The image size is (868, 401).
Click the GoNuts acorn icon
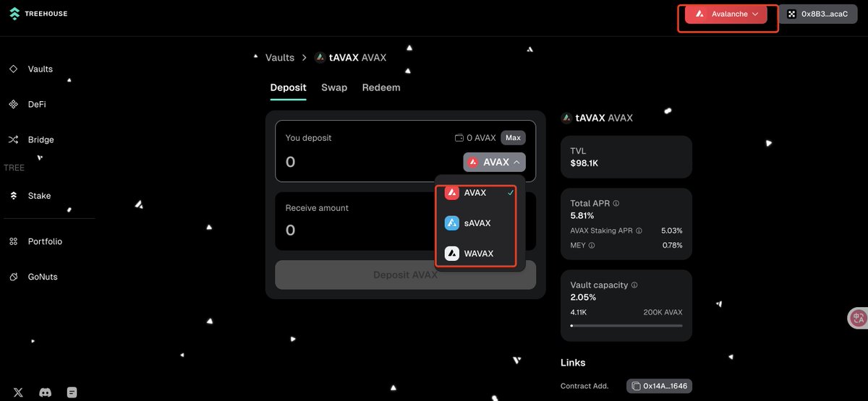tap(13, 277)
